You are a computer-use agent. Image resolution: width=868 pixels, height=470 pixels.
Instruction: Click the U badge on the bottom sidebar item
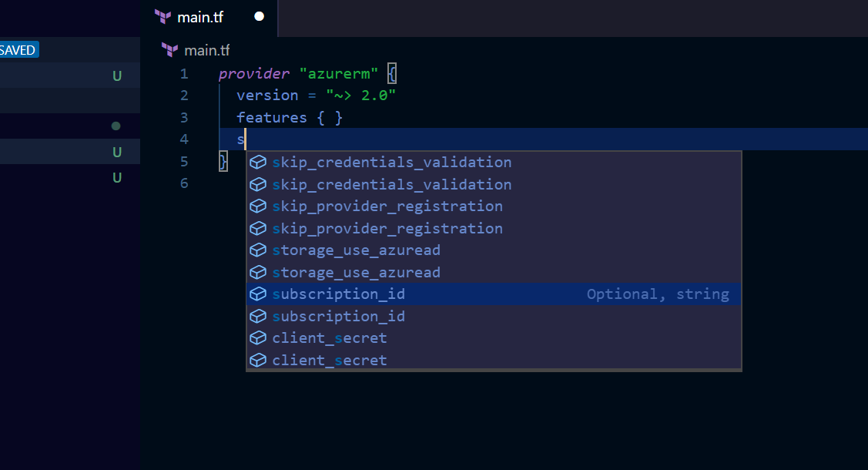click(116, 177)
